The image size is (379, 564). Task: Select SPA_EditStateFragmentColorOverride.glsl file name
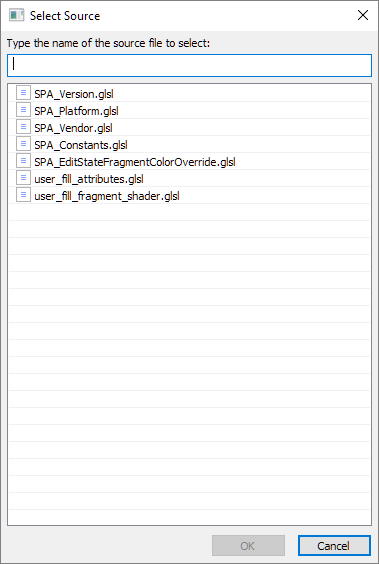135,162
